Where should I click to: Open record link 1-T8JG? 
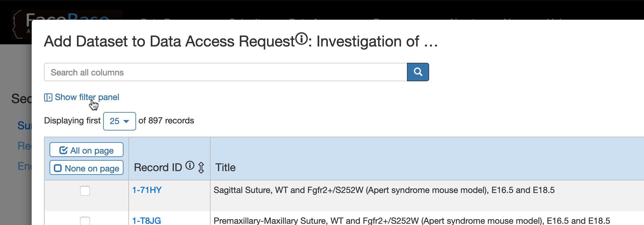pos(147,221)
